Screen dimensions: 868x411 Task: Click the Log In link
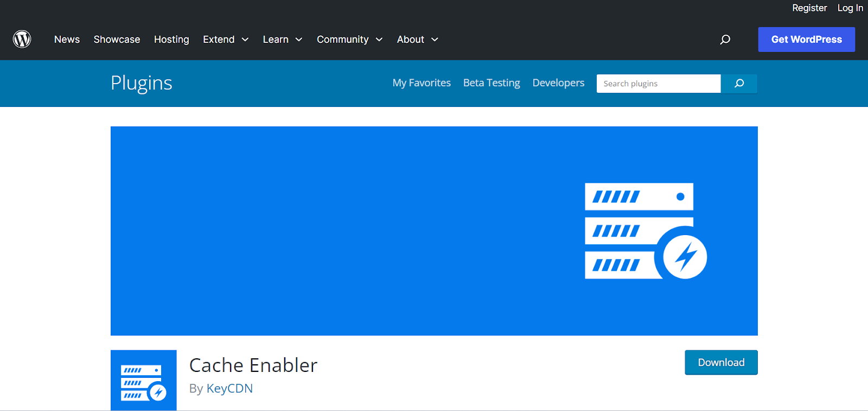pos(850,8)
